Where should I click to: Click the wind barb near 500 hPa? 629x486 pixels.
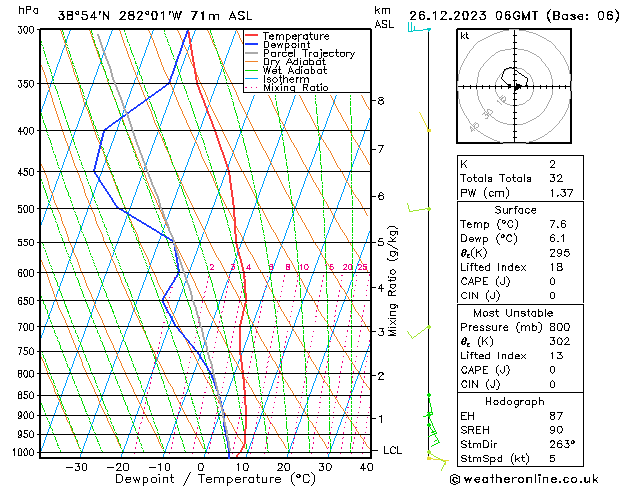pos(419,208)
